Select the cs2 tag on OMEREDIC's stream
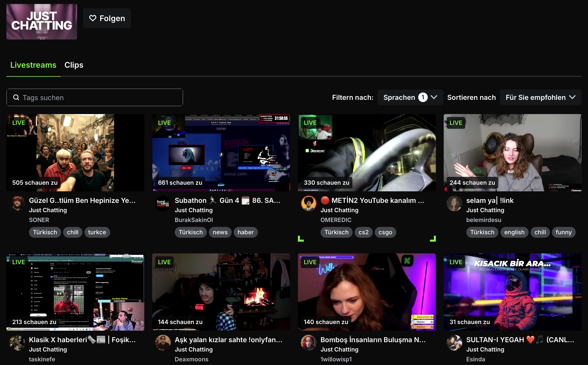This screenshot has width=588, height=365. [363, 232]
